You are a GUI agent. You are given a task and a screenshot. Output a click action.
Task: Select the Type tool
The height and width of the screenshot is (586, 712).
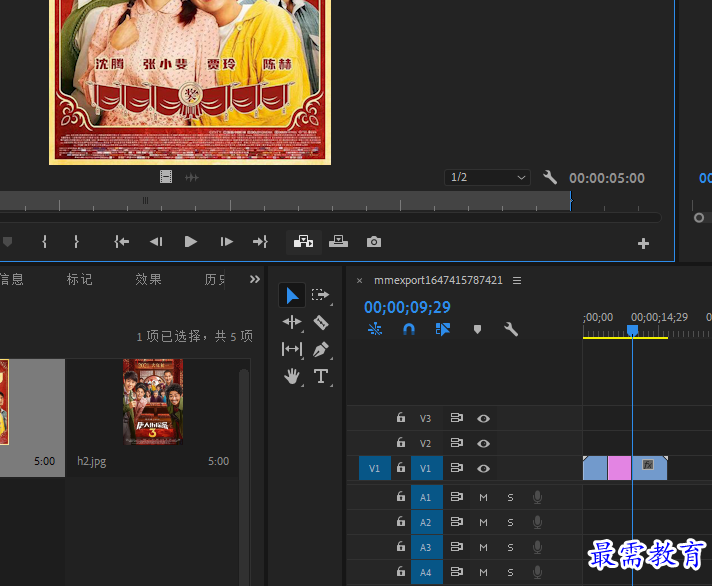coord(321,376)
